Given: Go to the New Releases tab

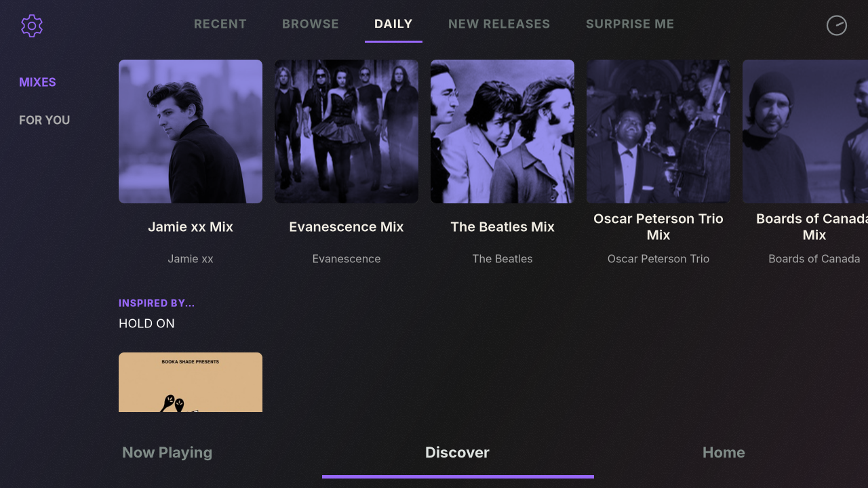Looking at the screenshot, I should click(x=499, y=24).
